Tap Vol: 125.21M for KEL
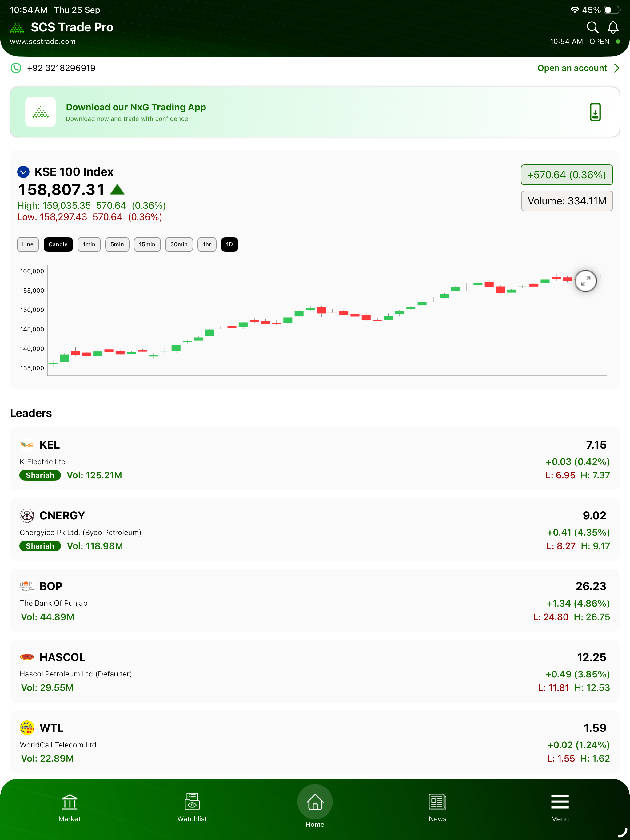This screenshot has width=630, height=840. [x=94, y=475]
